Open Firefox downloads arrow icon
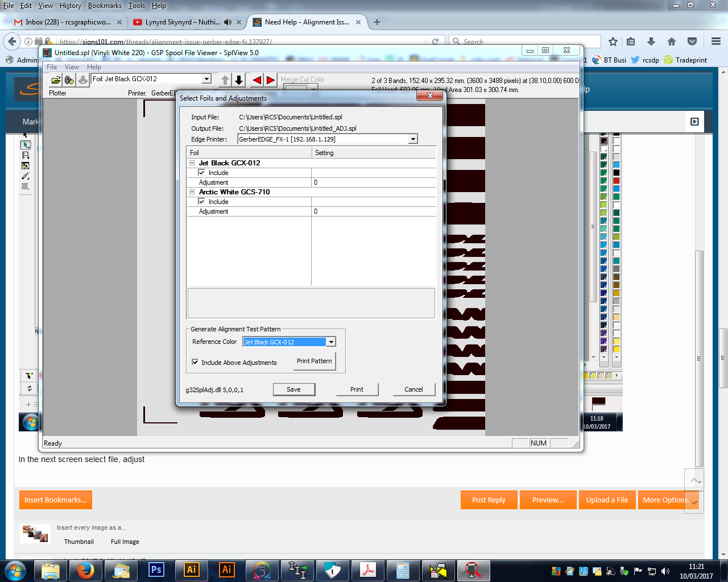The image size is (728, 582). pos(651,41)
